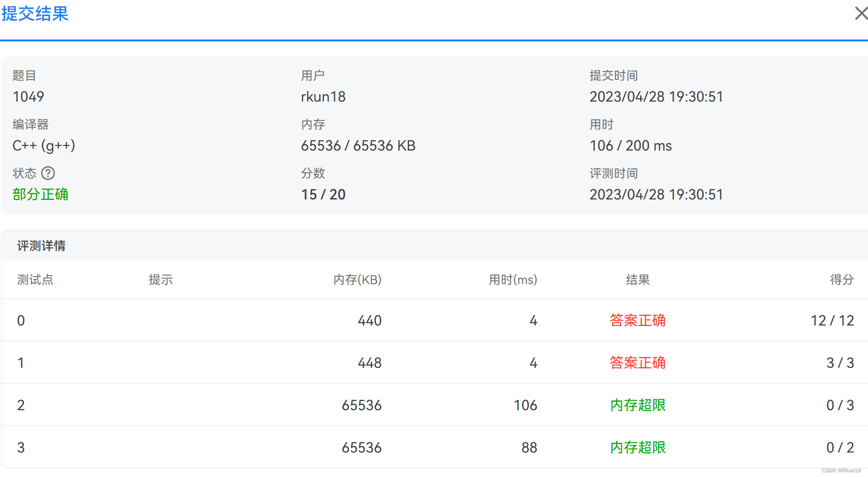Screen dimensions: 868x477
Task: Click the 用户 label
Action: coord(313,75)
